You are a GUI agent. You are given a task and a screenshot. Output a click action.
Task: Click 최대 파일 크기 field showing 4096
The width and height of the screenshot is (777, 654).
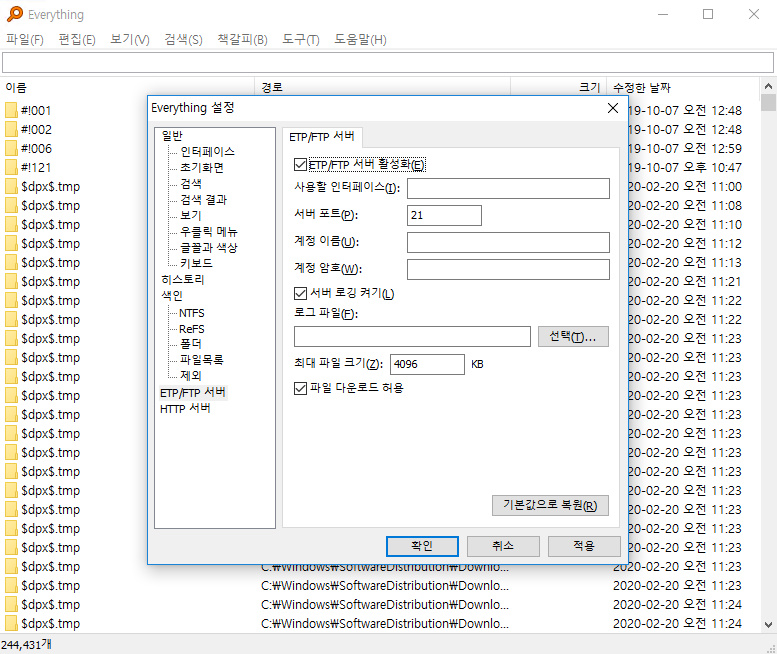tap(427, 365)
